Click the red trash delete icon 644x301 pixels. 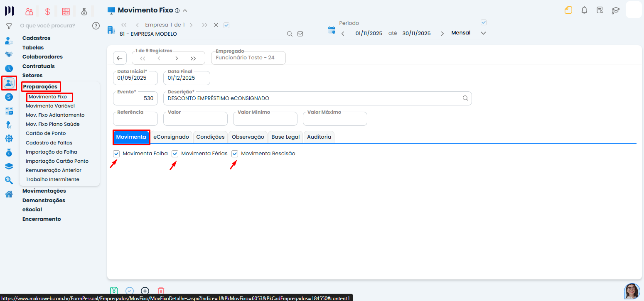point(161,291)
